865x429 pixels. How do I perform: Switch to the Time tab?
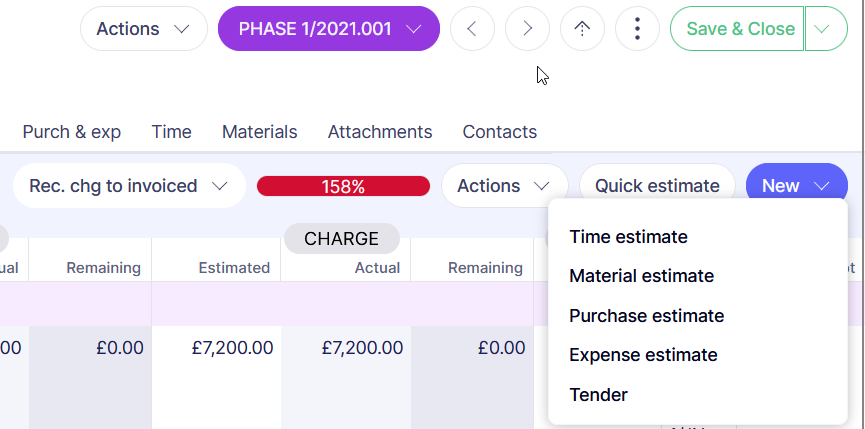click(x=171, y=132)
